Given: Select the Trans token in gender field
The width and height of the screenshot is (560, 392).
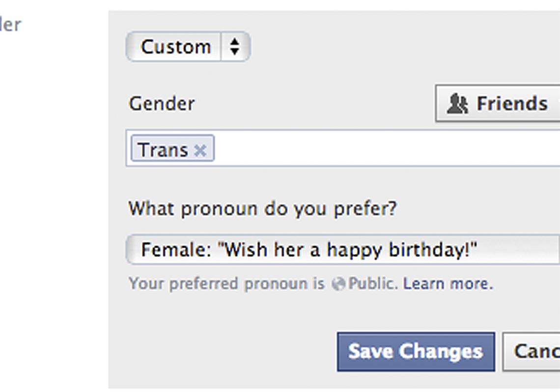Looking at the screenshot, I should click(x=162, y=149).
